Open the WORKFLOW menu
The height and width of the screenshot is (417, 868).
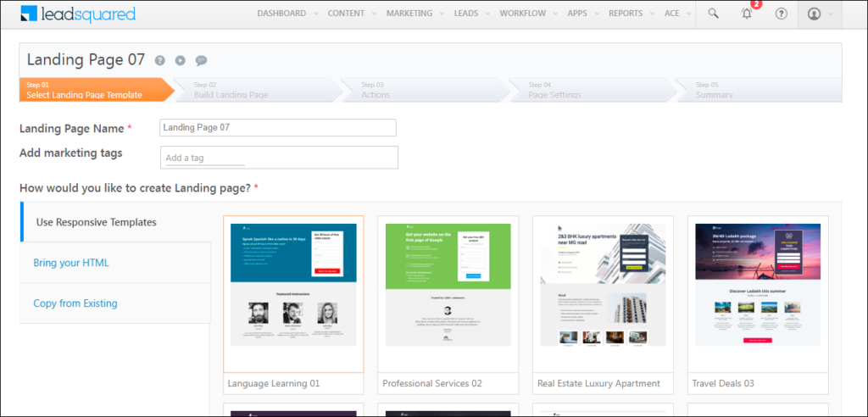pyautogui.click(x=522, y=14)
